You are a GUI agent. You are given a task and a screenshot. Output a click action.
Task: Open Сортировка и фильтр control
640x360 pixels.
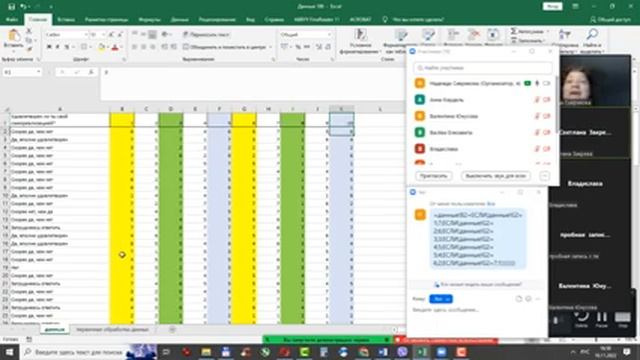(565, 40)
